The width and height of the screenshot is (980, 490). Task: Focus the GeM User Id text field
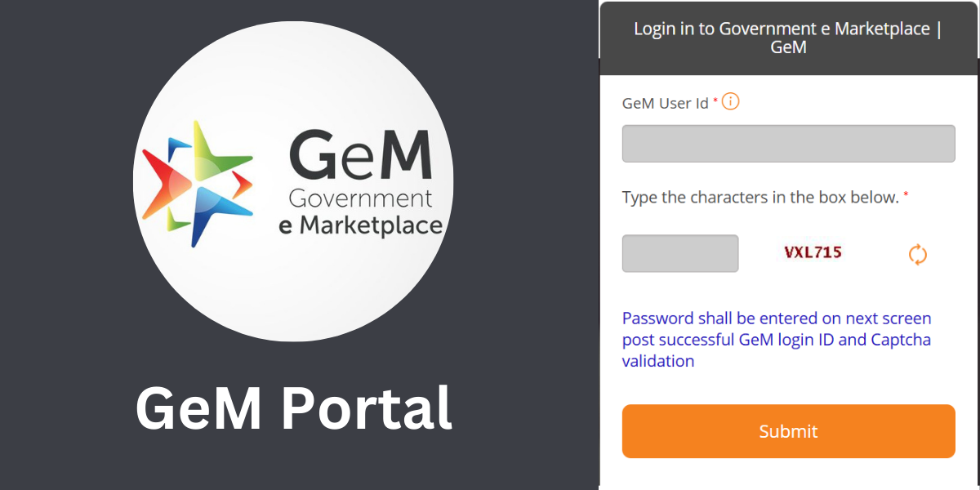(788, 144)
